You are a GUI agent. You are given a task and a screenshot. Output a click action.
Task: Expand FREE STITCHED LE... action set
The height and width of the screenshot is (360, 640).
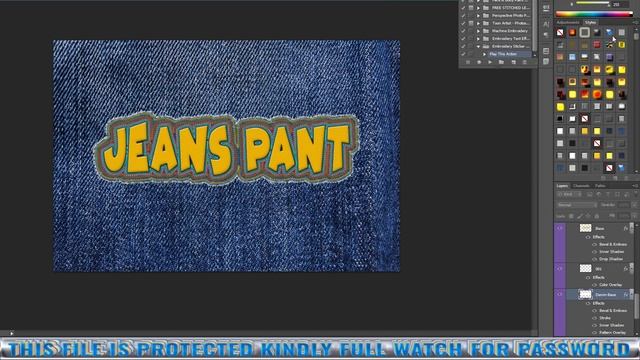click(x=478, y=7)
